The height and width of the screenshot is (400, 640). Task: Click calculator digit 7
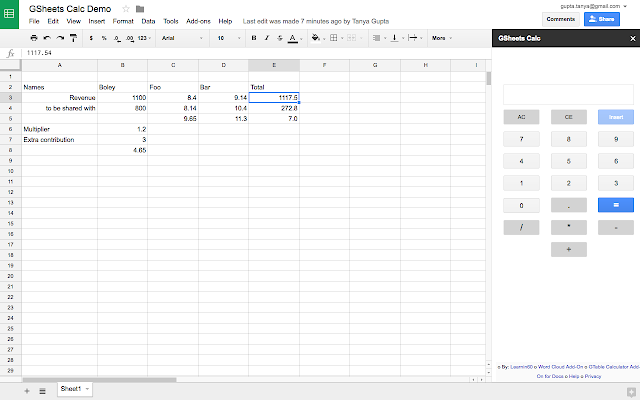tap(521, 139)
